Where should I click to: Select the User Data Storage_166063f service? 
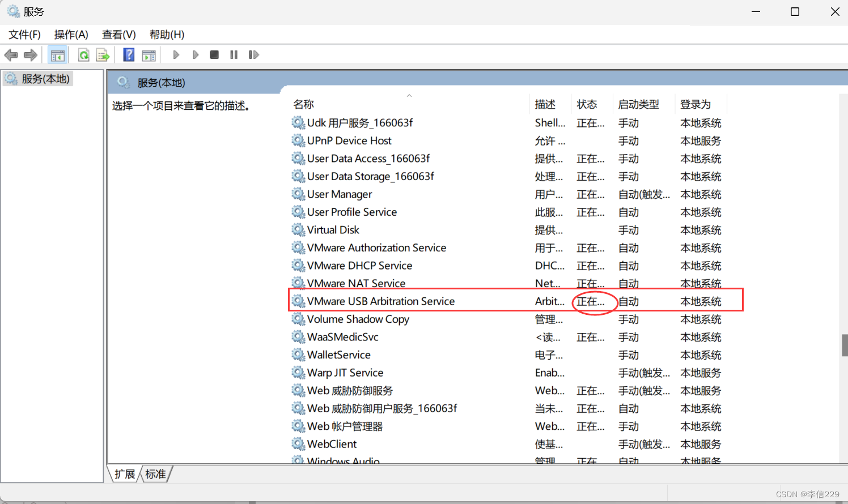click(371, 176)
